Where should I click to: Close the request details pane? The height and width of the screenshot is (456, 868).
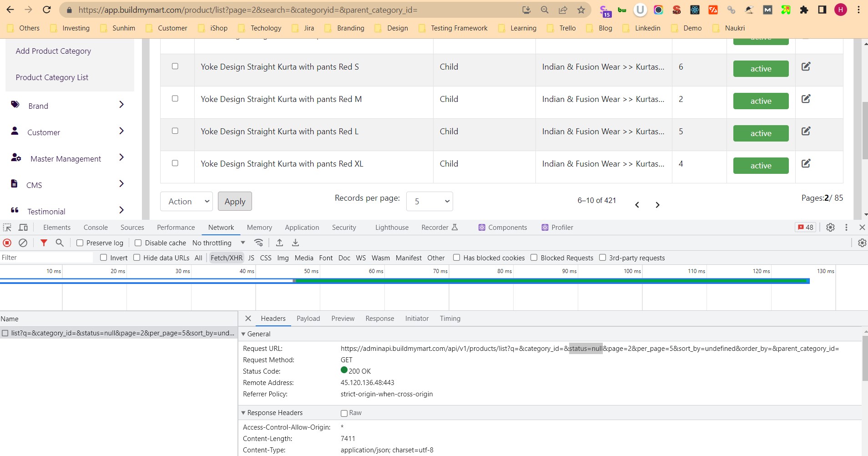(248, 319)
